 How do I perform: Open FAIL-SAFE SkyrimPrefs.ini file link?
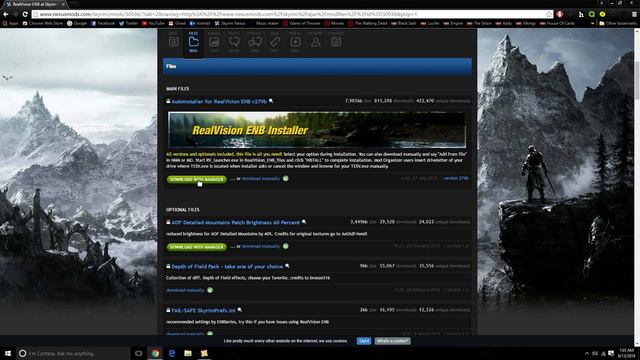tap(203, 311)
